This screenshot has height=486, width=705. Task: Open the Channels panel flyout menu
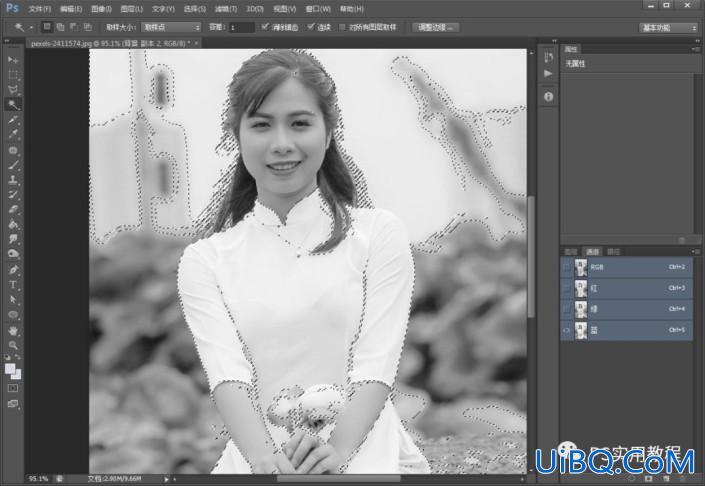point(695,251)
